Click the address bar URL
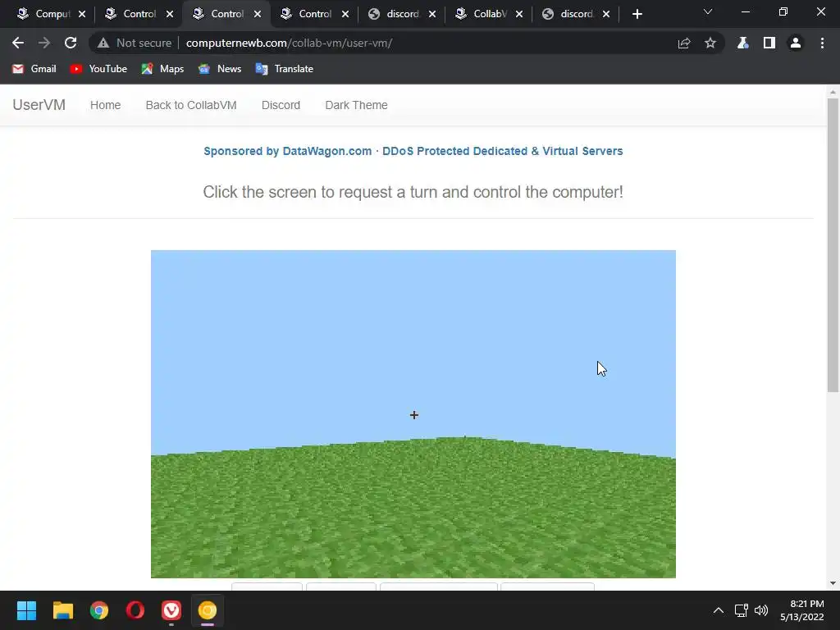The height and width of the screenshot is (630, 840). click(290, 43)
